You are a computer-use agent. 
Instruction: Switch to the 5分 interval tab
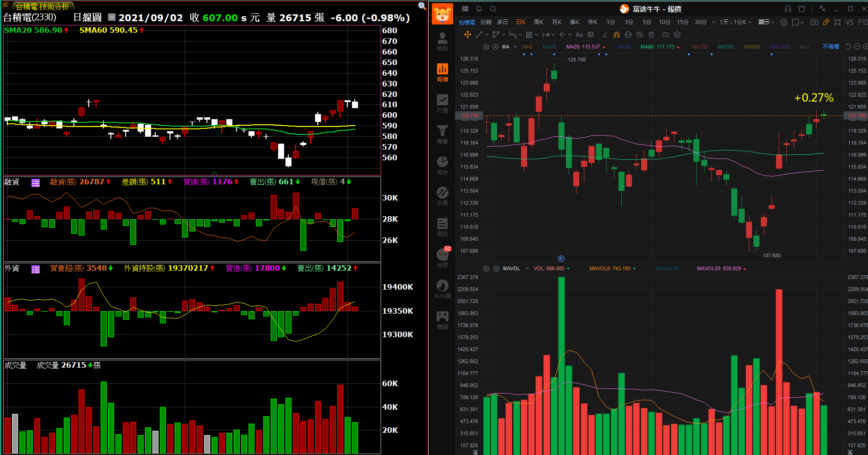coord(647,22)
